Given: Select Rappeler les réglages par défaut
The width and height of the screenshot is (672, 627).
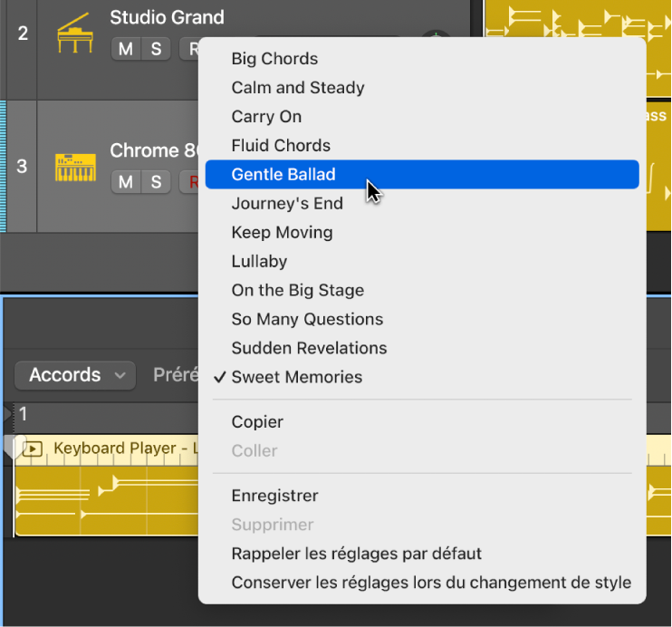Looking at the screenshot, I should click(356, 554).
